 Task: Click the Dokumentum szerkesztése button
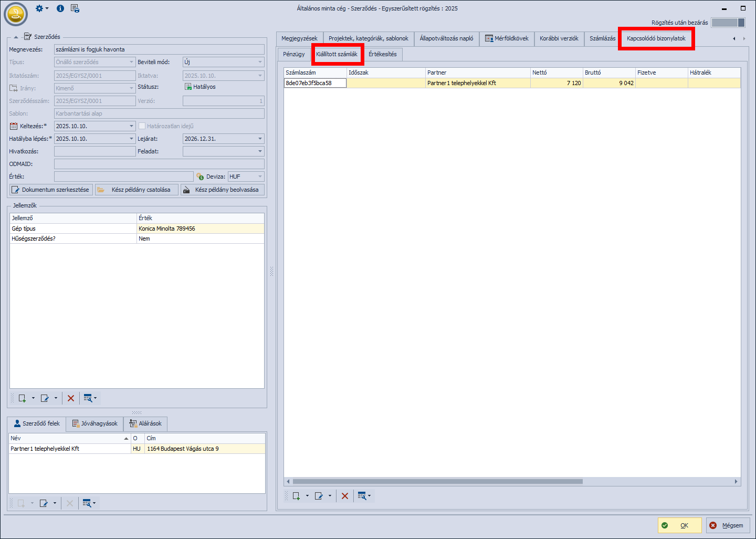pos(51,190)
